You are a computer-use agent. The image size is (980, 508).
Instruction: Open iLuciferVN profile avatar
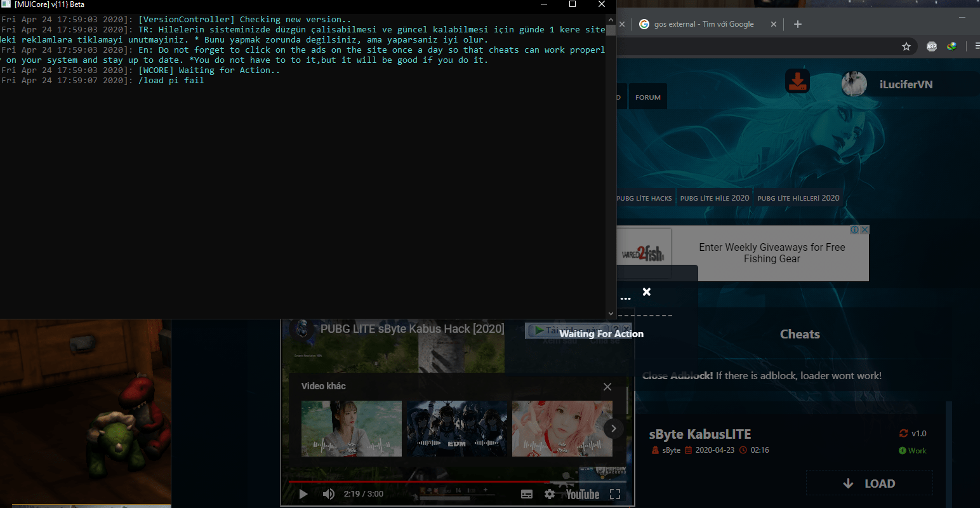854,84
